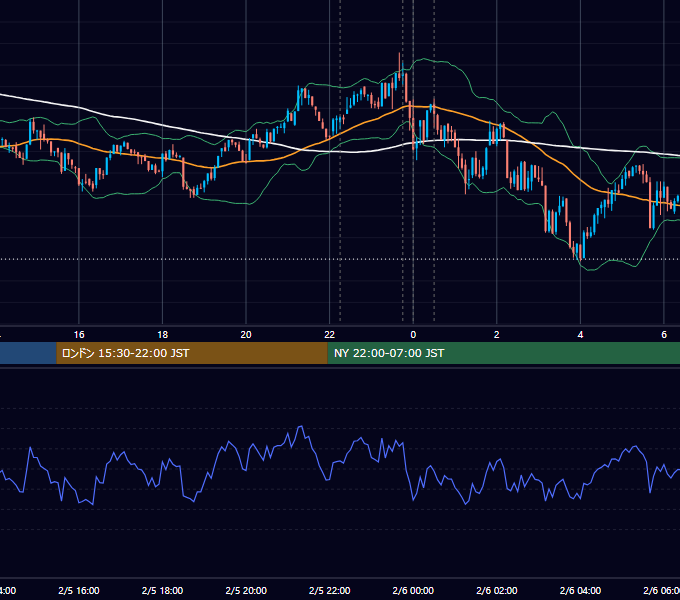This screenshot has width=680, height=600.
Task: Click the NY 22:00-07:00 JST session bar
Action: pyautogui.click(x=503, y=353)
